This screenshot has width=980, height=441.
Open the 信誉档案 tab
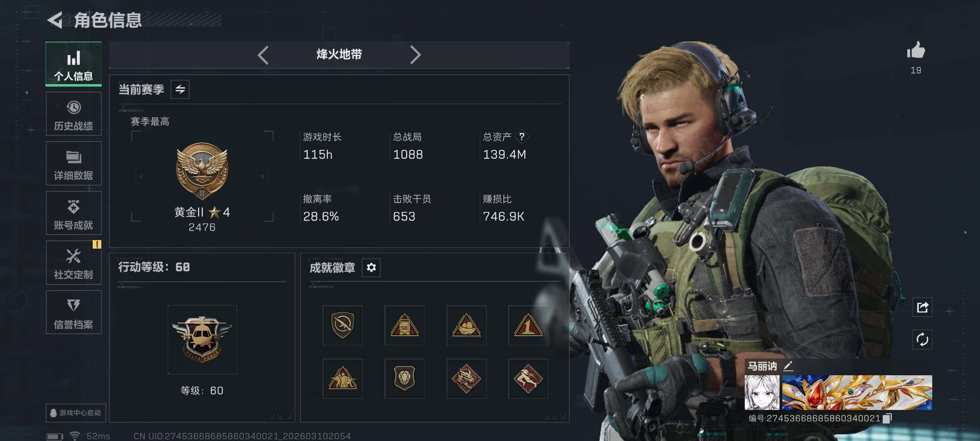(73, 312)
